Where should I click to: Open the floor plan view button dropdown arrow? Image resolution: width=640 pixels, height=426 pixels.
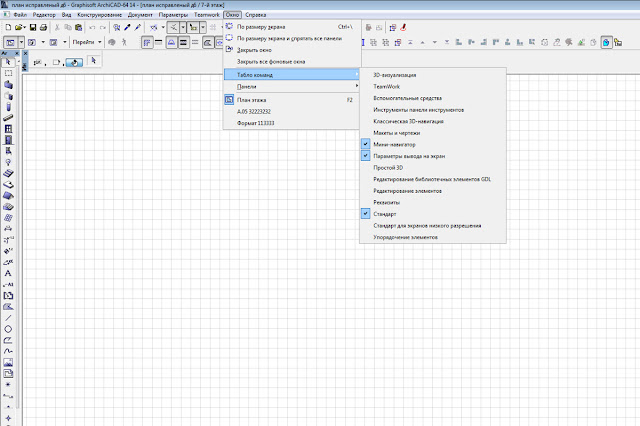pyautogui.click(x=21, y=42)
